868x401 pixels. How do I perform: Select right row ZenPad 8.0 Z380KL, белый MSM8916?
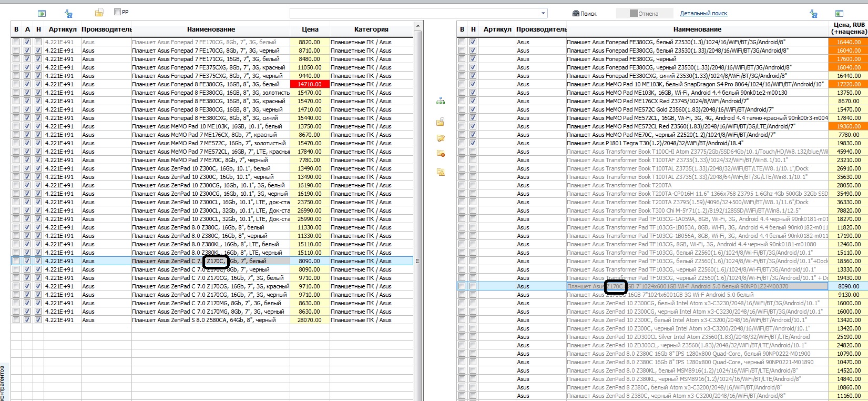697,370
